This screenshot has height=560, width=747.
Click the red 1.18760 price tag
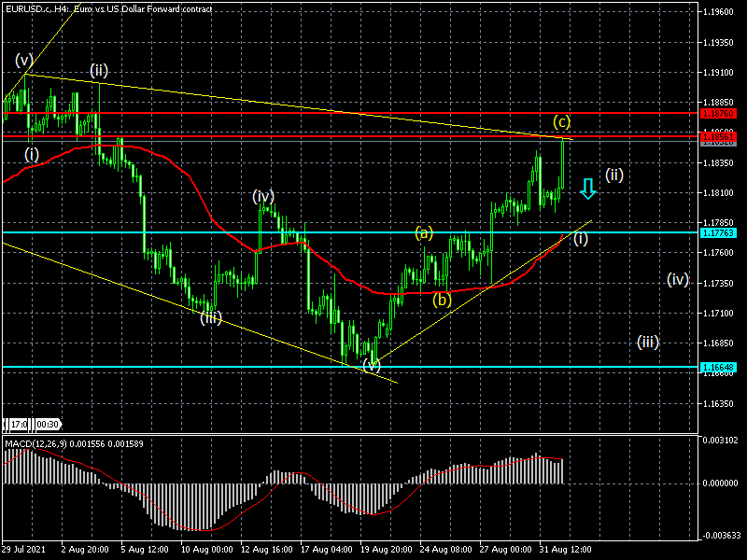(x=718, y=113)
